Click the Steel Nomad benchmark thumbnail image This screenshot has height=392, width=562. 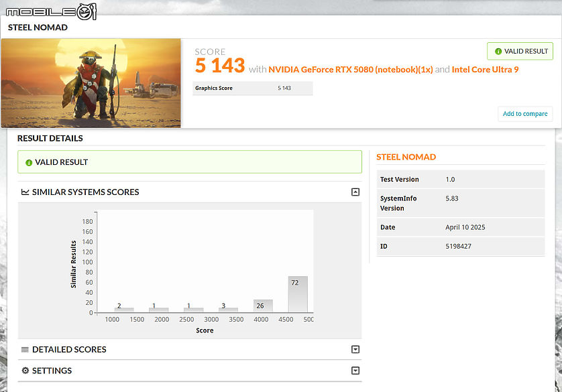point(91,83)
